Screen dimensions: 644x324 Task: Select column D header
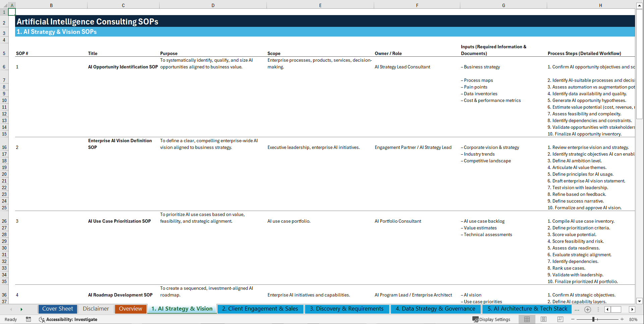(213, 5)
